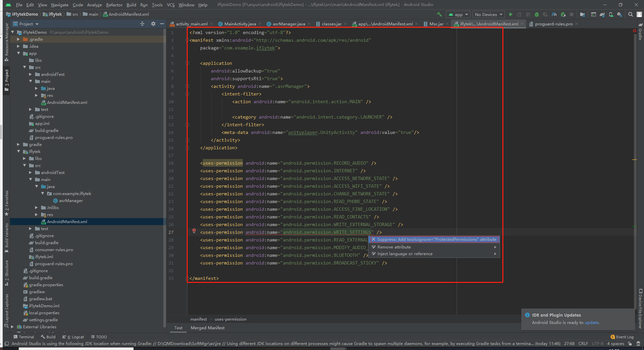This screenshot has width=644, height=350.
Task: Open SDK Manager cube icon
Action: point(620,14)
